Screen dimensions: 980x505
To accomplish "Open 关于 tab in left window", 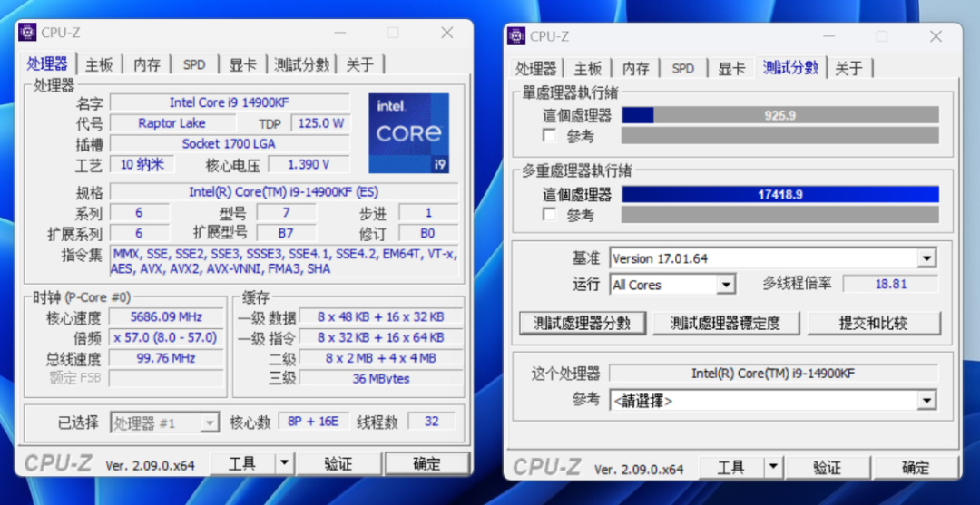I will (360, 64).
